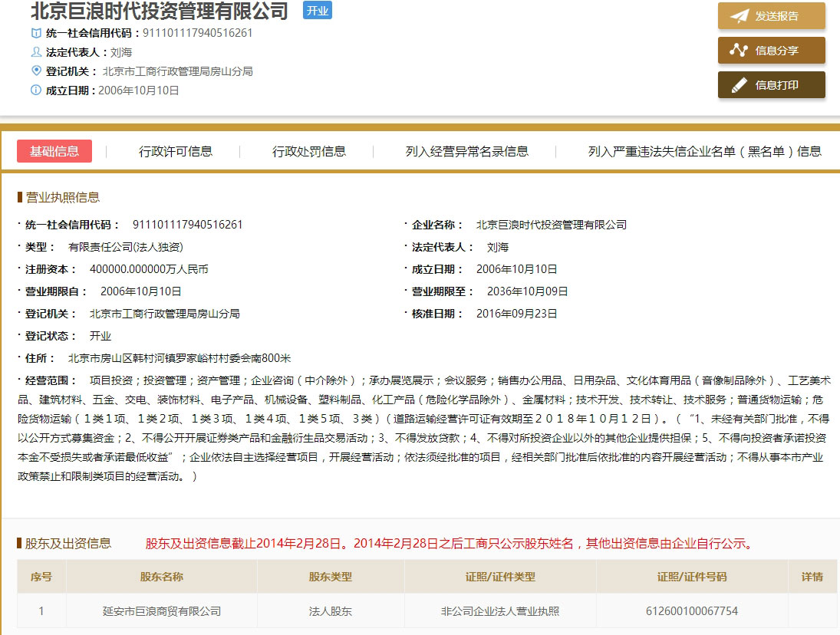Viewport: 840px width, 635px height.
Task: Click the registration authority location pin icon
Action: pyautogui.click(x=36, y=71)
